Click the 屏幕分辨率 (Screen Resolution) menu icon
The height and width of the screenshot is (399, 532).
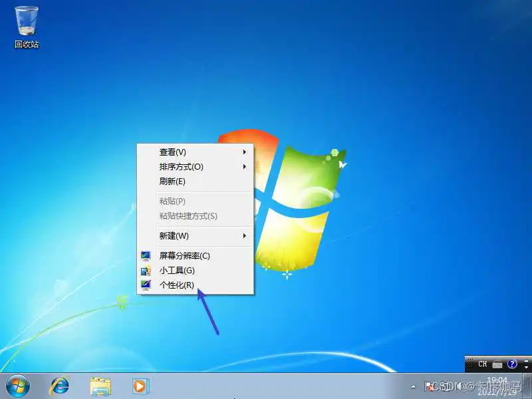146,255
